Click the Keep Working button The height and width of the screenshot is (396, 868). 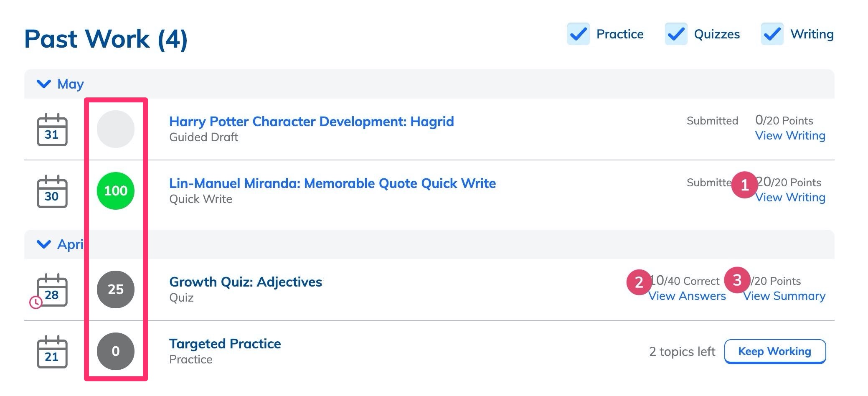[775, 351]
